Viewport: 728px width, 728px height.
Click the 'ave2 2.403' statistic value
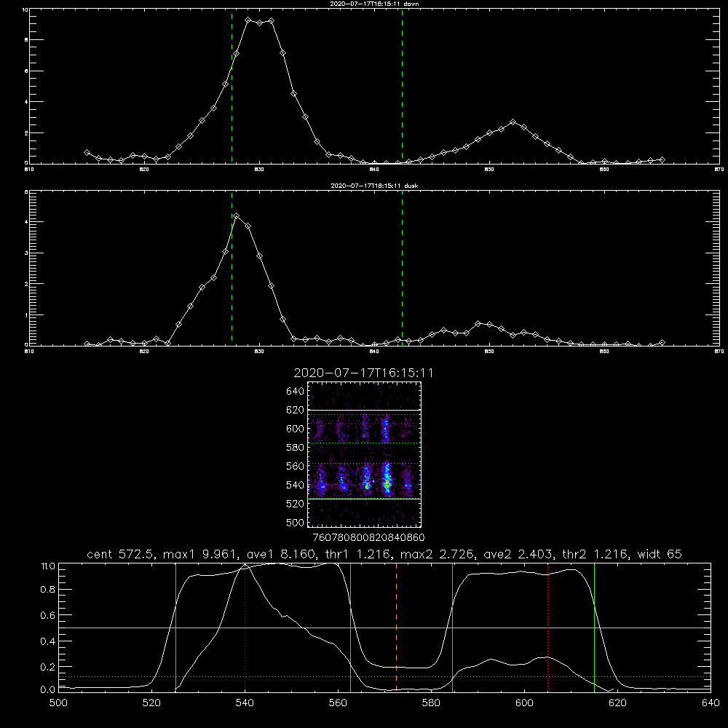tap(517, 554)
